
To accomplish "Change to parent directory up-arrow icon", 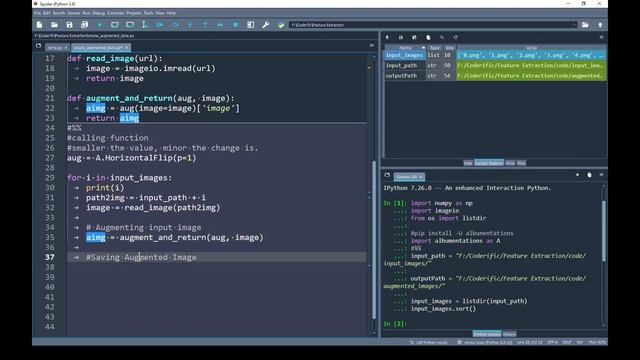I will pyautogui.click(x=600, y=25).
